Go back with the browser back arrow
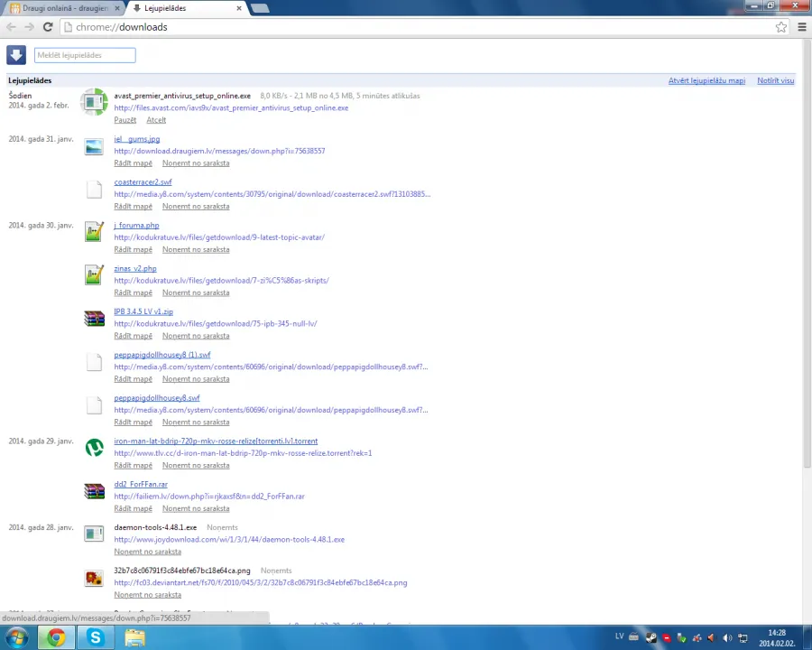Image resolution: width=812 pixels, height=650 pixels. [12, 27]
